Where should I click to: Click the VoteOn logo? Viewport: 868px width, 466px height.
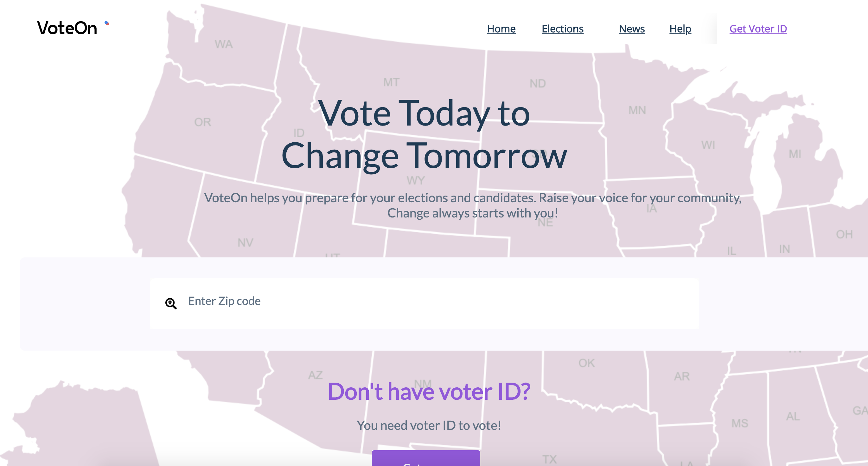coord(67,28)
